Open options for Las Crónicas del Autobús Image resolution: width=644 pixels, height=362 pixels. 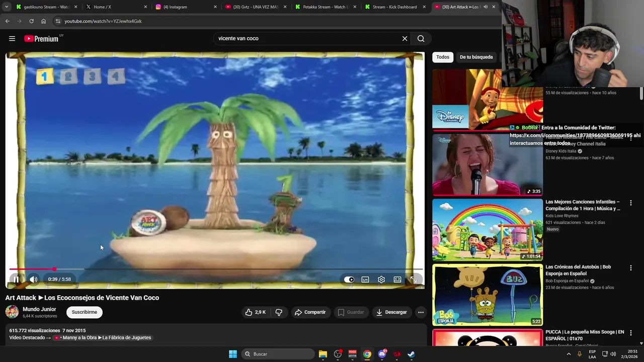pos(630,268)
